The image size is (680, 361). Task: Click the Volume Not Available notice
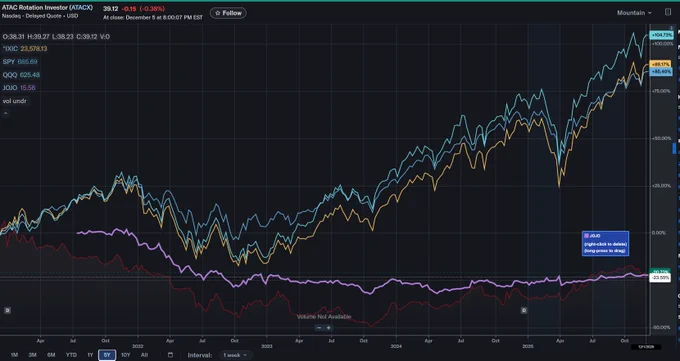[324, 317]
